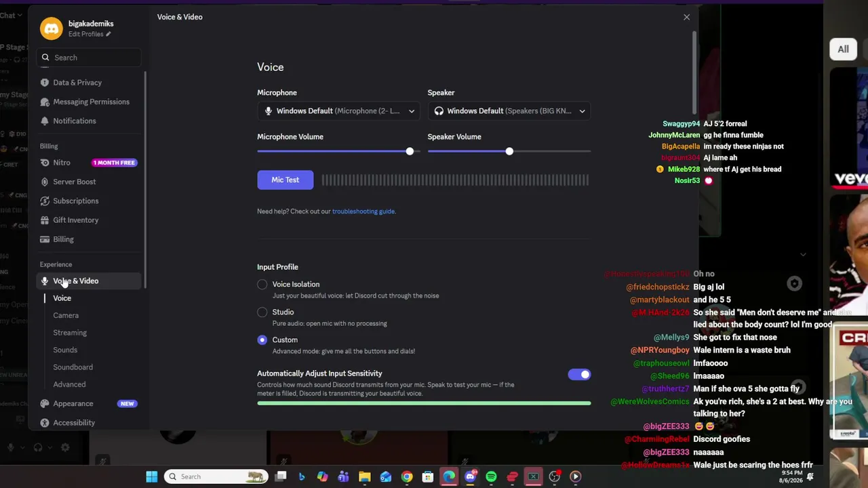Image resolution: width=868 pixels, height=488 pixels.
Task: Close the Voice & Video settings panel
Action: (x=686, y=17)
